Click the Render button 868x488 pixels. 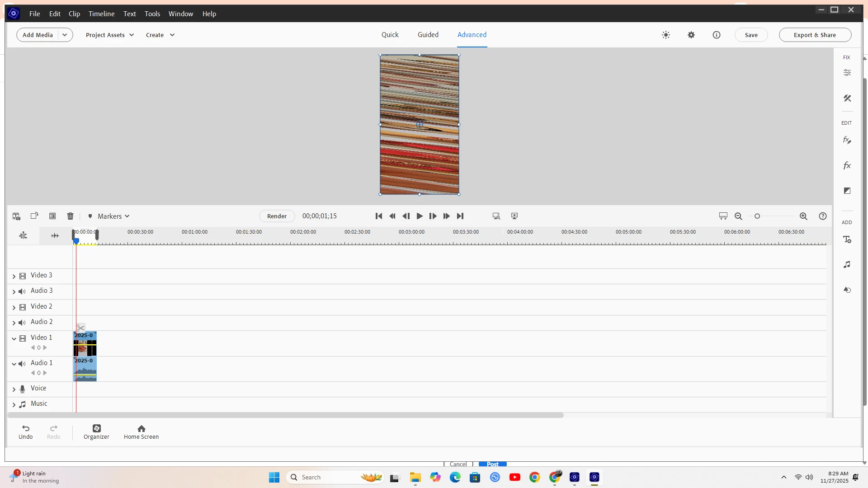click(277, 216)
